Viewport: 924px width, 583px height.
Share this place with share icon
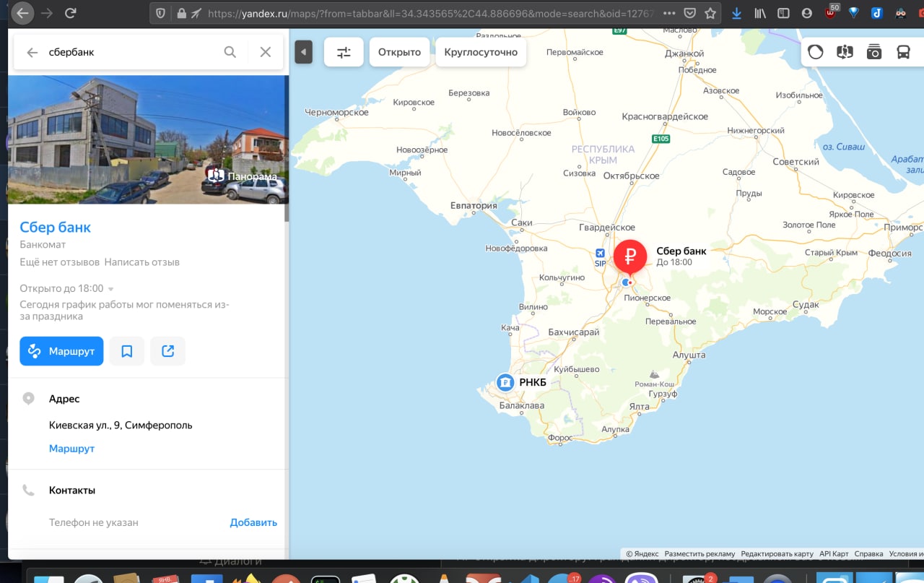pos(168,351)
